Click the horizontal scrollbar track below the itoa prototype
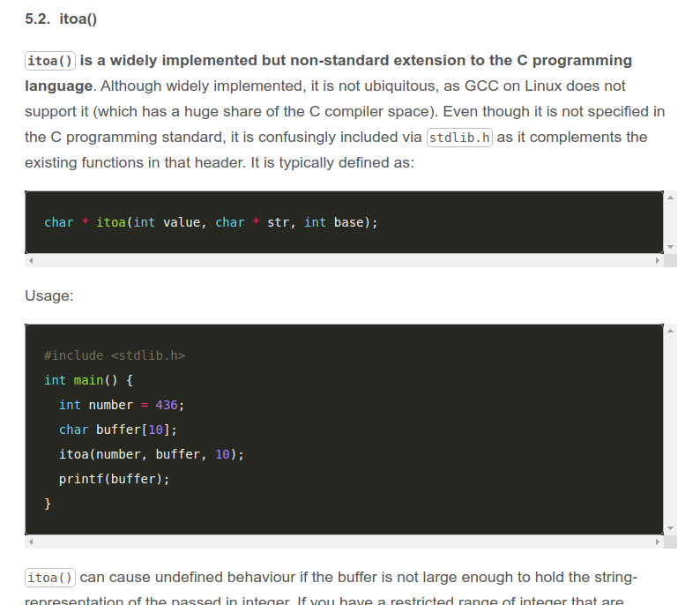The image size is (700, 605). click(x=344, y=260)
